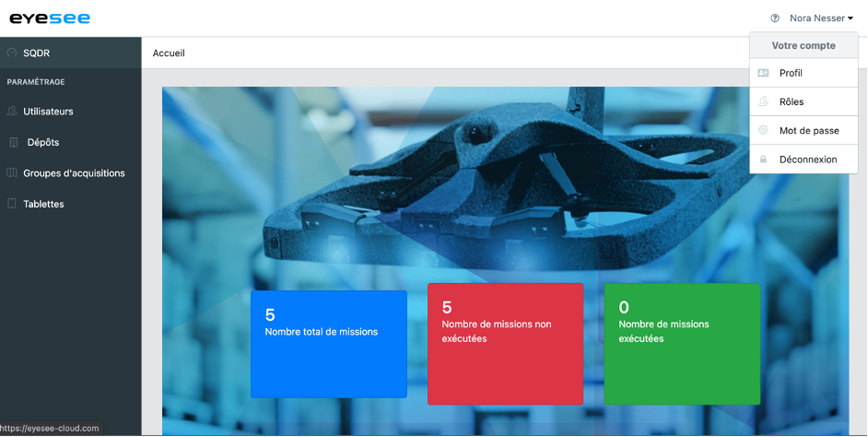Viewport: 868px width, 437px height.
Task: Select Rôles in account menu
Action: [x=803, y=102]
